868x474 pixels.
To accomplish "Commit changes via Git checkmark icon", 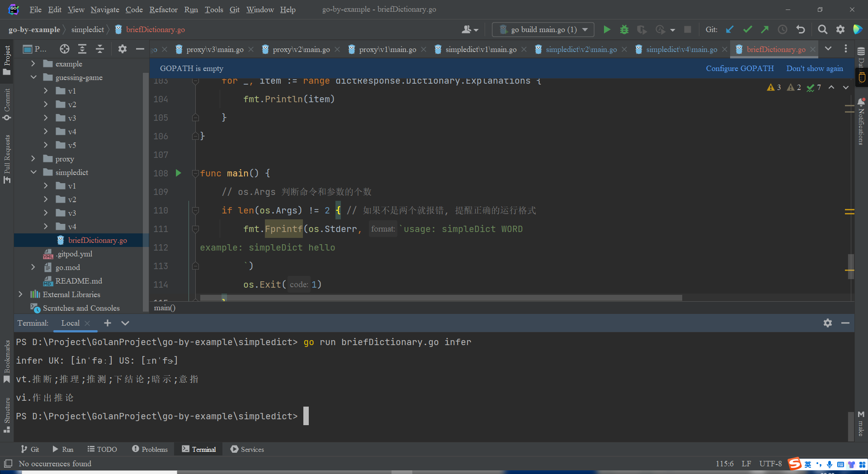I will (747, 30).
